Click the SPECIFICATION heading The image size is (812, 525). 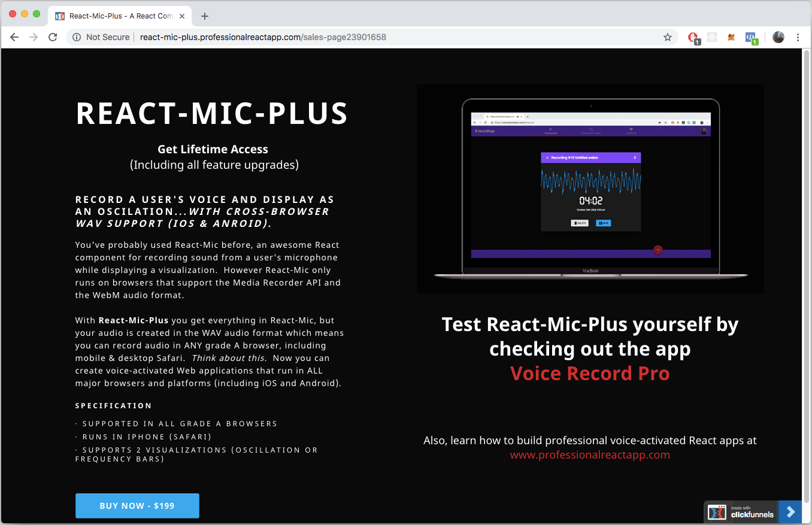click(x=114, y=406)
